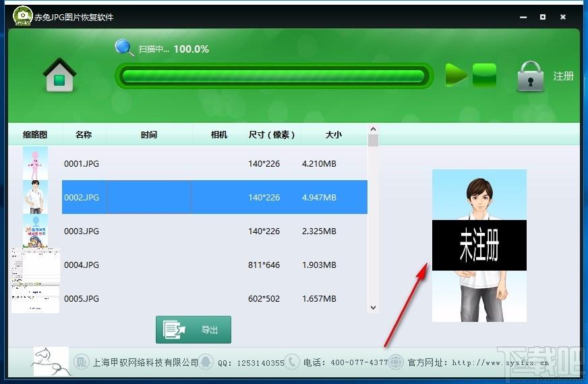Click the 缩略图 column header
The height and width of the screenshot is (384, 588).
pyautogui.click(x=35, y=134)
